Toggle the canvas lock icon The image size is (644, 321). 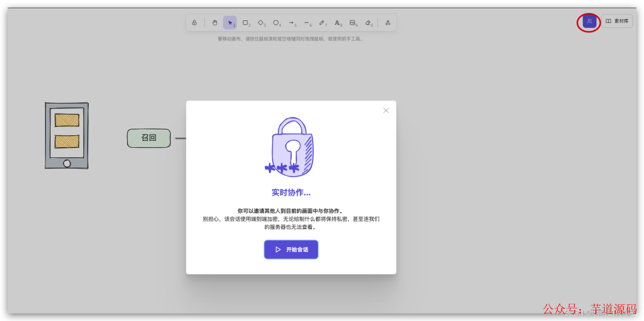click(194, 23)
